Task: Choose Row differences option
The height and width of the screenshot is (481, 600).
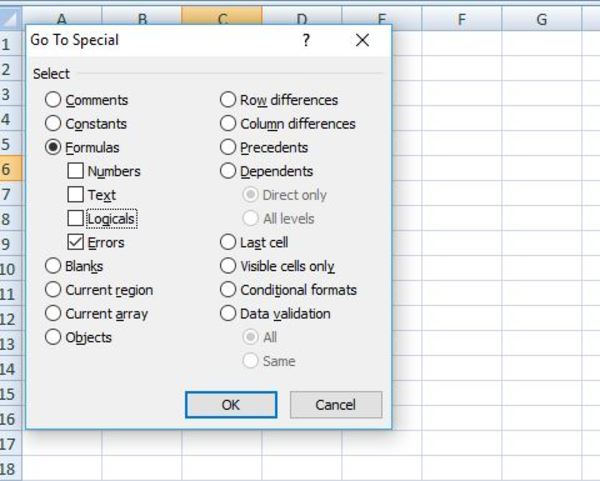Action: coord(228,100)
